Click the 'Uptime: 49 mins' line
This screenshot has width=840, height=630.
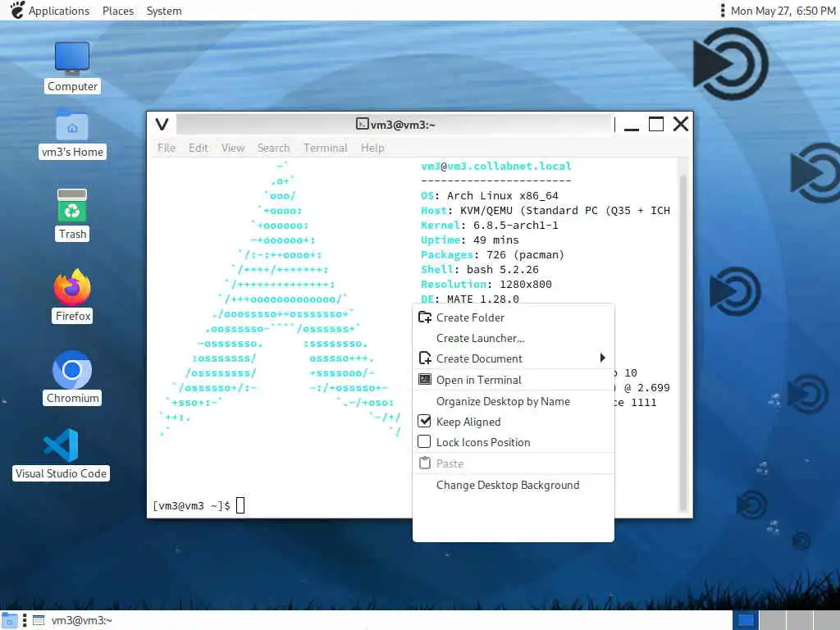coord(470,240)
